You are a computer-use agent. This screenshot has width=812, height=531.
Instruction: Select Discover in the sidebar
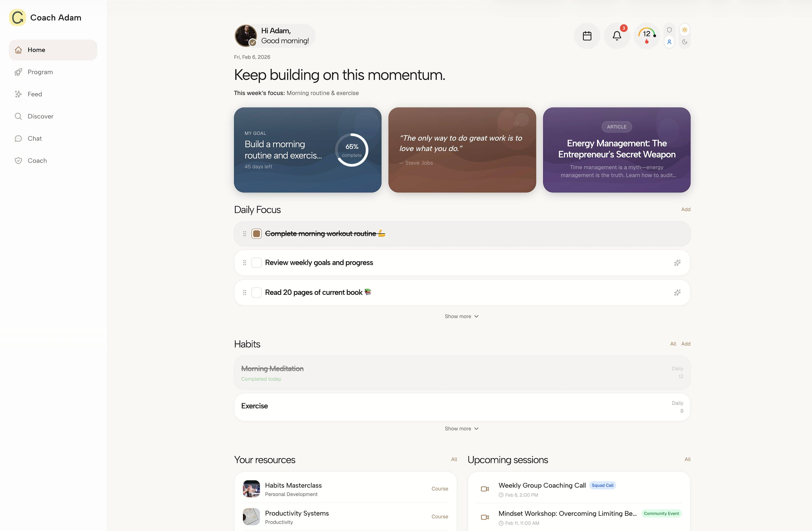pyautogui.click(x=40, y=116)
